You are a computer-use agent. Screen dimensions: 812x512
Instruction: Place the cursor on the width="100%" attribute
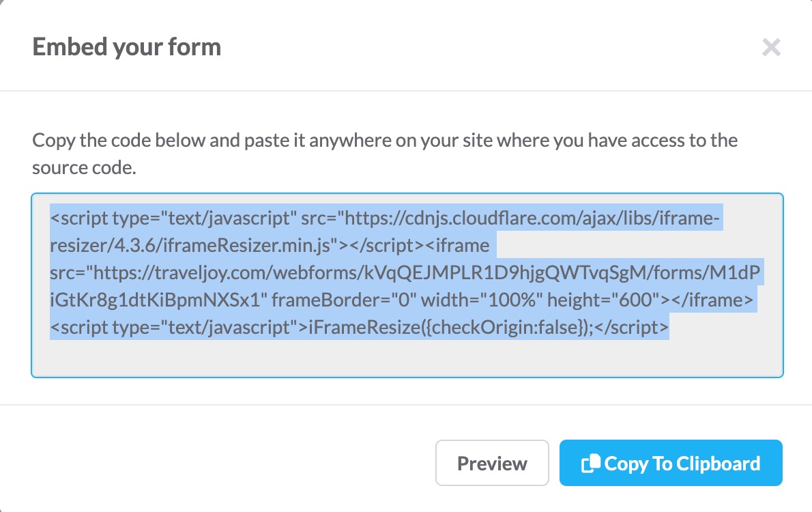(481, 300)
